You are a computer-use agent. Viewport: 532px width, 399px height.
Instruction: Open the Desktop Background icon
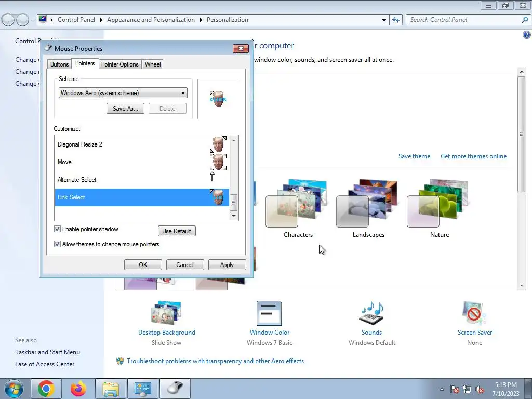[166, 313]
